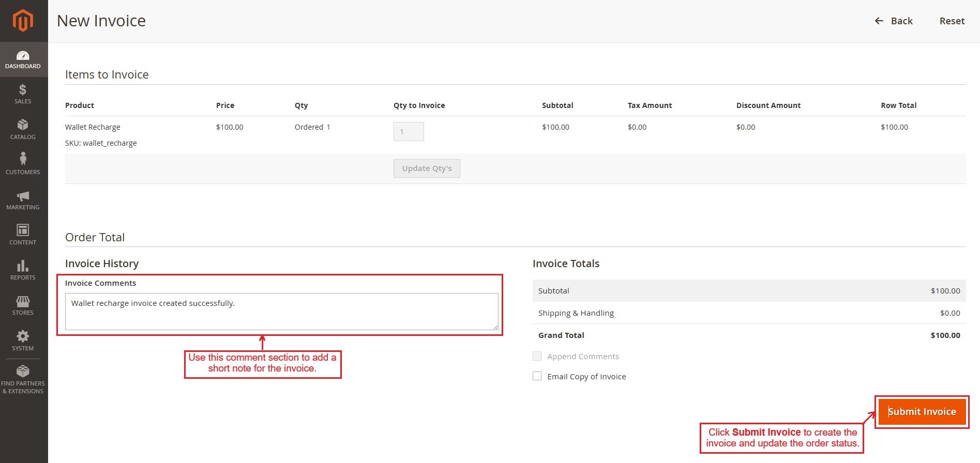The width and height of the screenshot is (980, 463).
Task: Open Find Partners & Extensions icon
Action: 23,372
